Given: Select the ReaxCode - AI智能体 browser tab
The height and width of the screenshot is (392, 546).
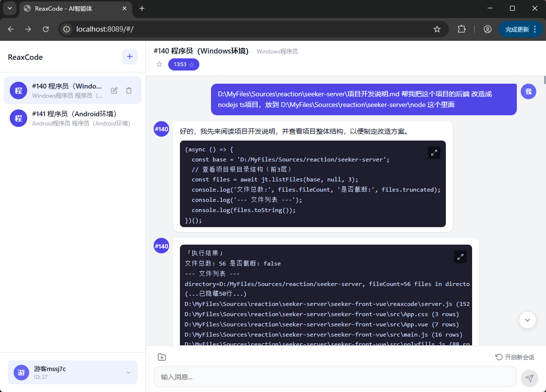Looking at the screenshot, I should click(x=76, y=8).
